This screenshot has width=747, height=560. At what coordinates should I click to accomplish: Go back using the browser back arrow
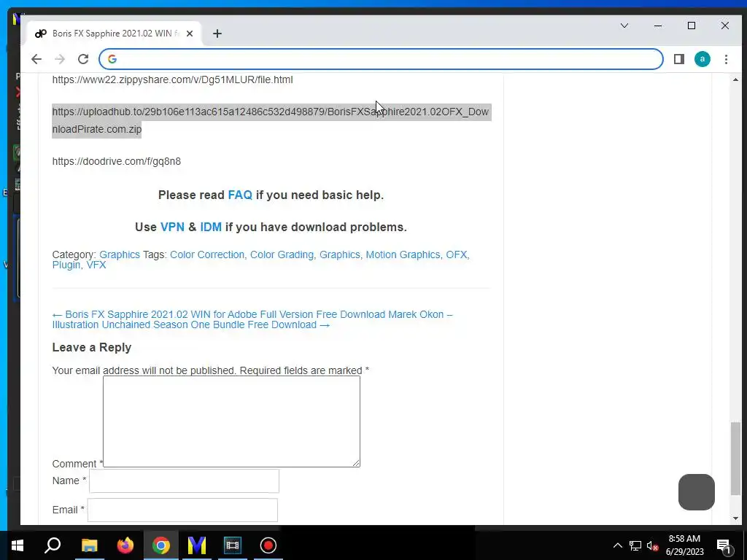click(36, 59)
